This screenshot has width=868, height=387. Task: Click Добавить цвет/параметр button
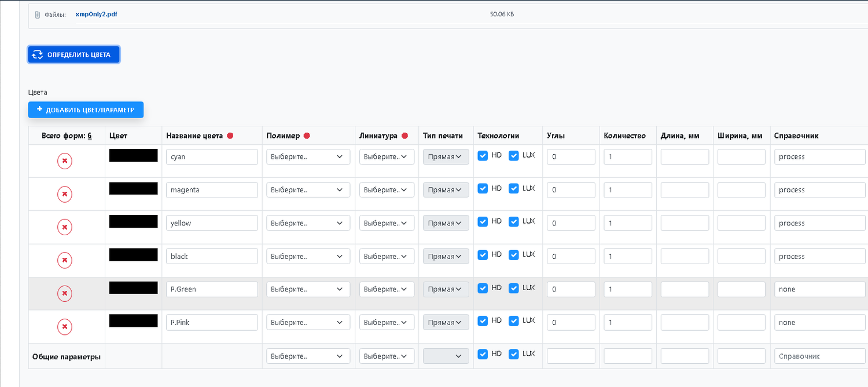tap(86, 109)
